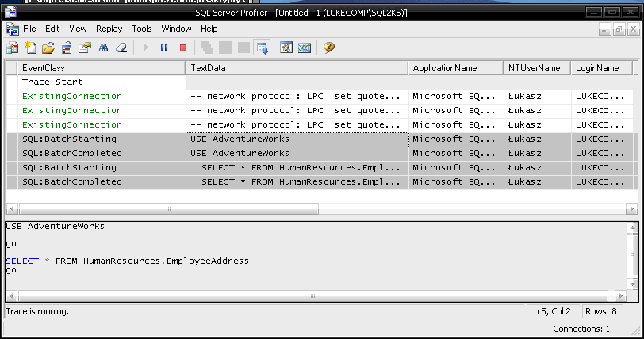The width and height of the screenshot is (644, 339).
Task: Click the SELECT keyword in the detail pane
Action: 22,261
